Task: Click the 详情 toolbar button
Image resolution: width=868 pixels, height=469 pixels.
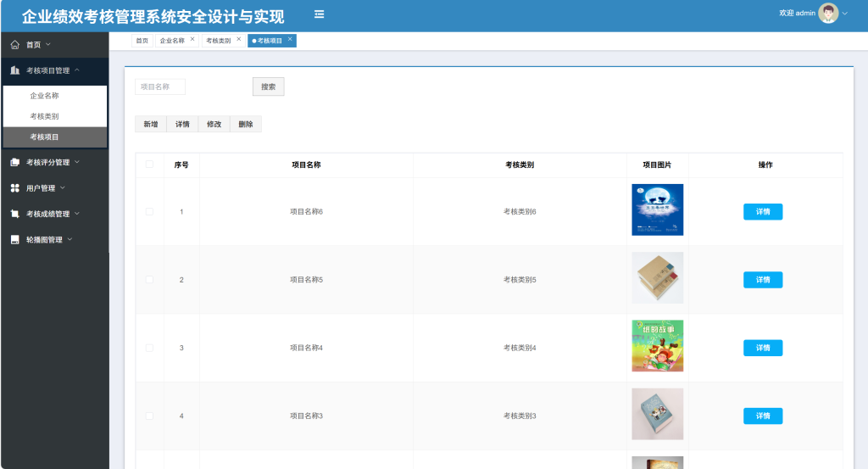Action: point(182,124)
